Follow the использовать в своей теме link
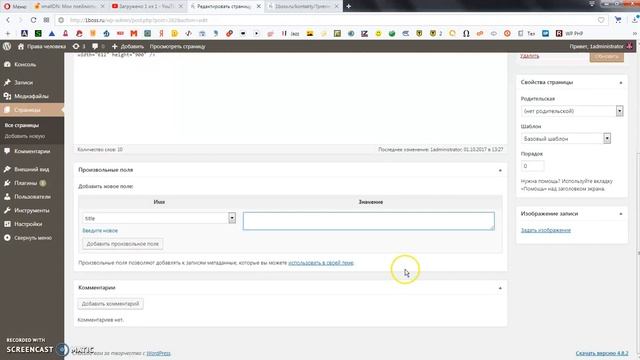The width and height of the screenshot is (640, 360). (321, 263)
